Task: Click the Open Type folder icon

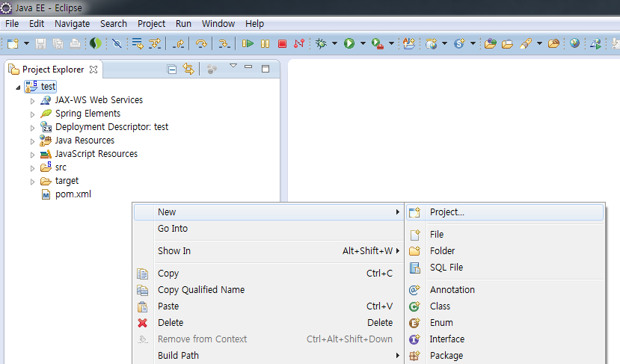Action: click(491, 43)
